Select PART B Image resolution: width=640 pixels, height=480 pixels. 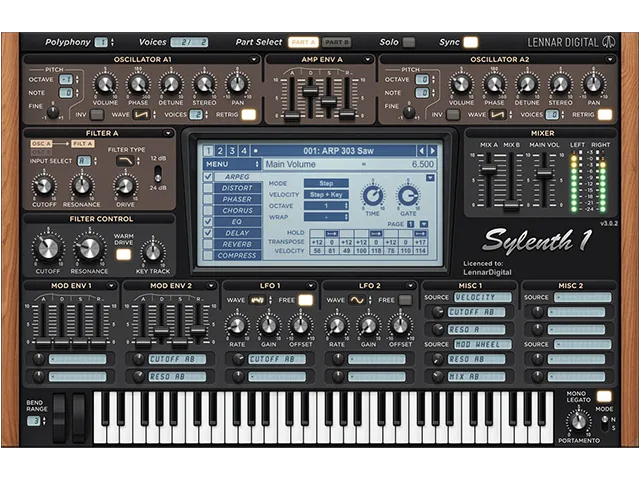point(337,42)
